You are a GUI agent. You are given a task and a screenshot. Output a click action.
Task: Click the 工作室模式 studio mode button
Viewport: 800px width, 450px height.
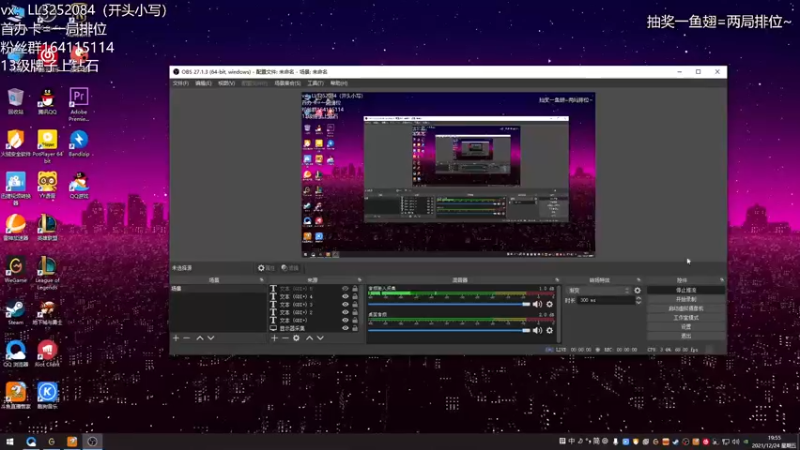tap(686, 318)
